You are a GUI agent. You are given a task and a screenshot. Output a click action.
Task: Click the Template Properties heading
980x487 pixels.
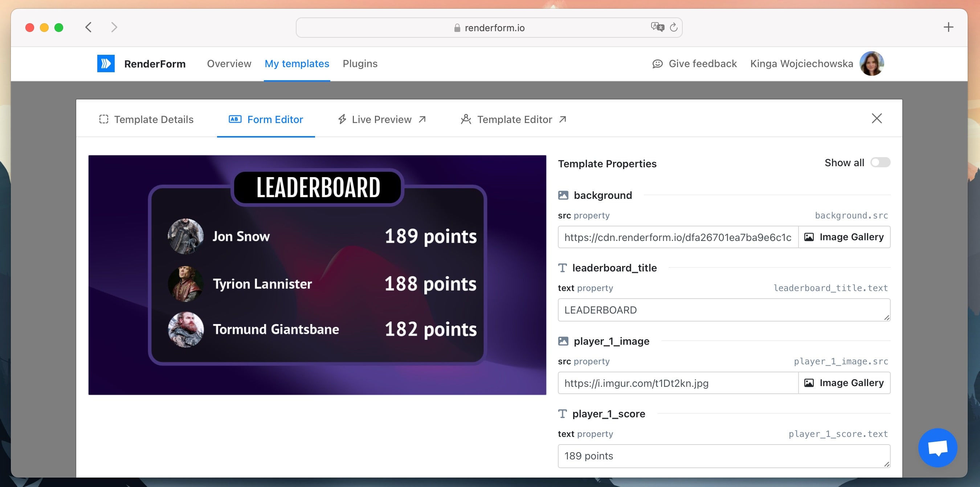607,164
